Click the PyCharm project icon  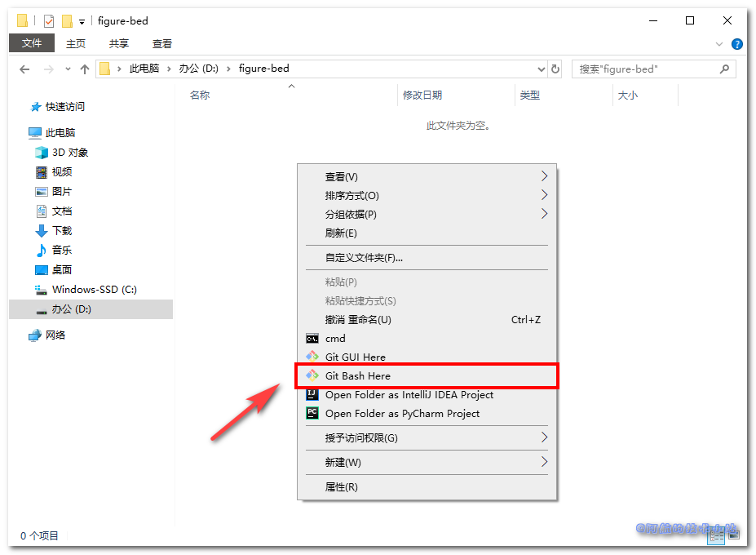coord(312,414)
